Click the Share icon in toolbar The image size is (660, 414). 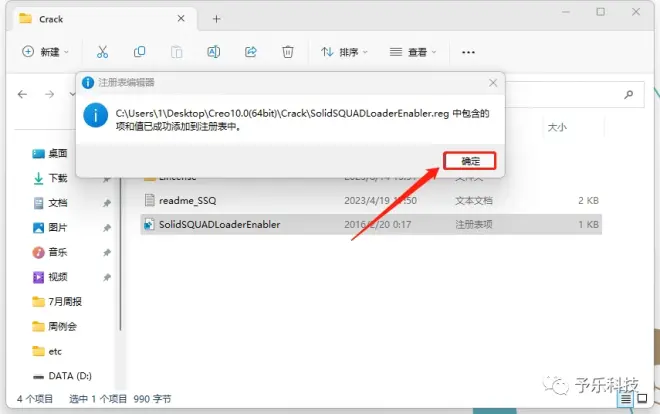tap(250, 52)
